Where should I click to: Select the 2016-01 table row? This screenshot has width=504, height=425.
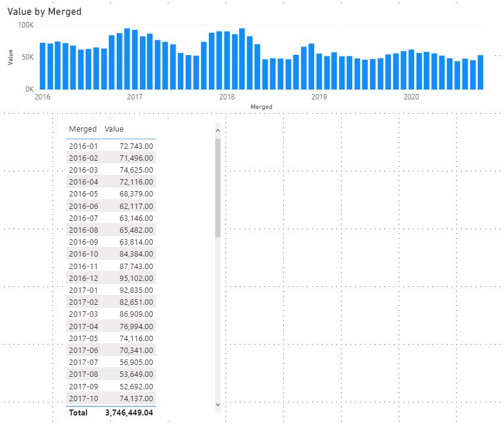(111, 146)
